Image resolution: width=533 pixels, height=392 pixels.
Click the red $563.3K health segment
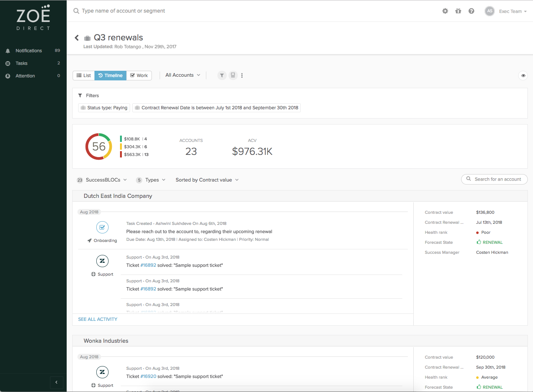(x=134, y=155)
